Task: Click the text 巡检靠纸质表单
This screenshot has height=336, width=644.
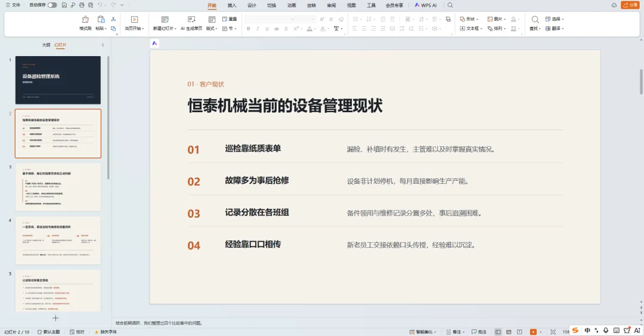Action: 253,149
